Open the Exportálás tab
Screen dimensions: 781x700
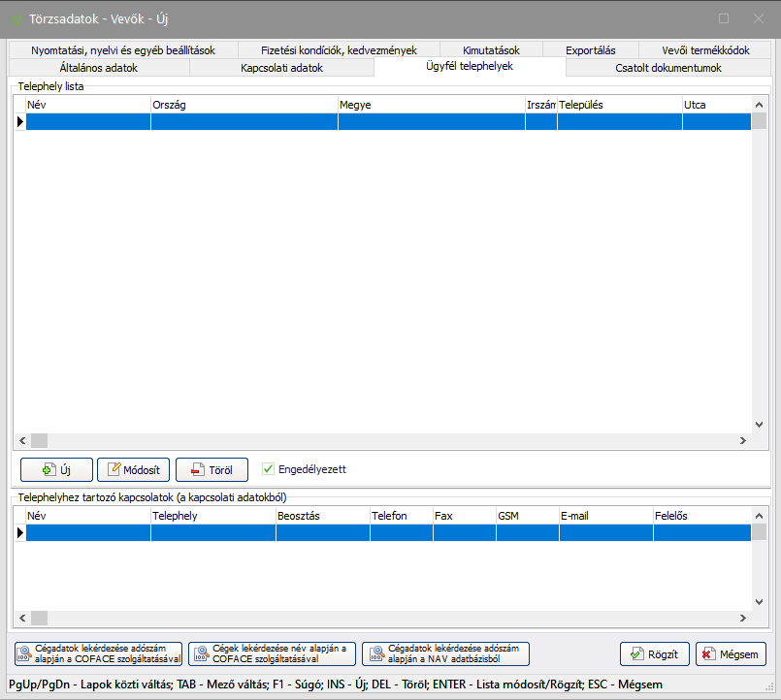[590, 50]
